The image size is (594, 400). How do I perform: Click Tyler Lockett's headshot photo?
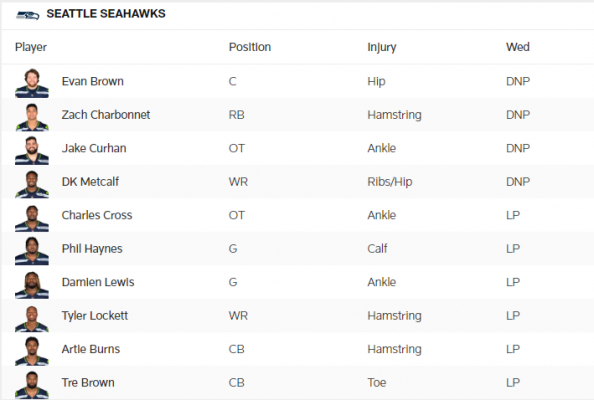pos(32,317)
